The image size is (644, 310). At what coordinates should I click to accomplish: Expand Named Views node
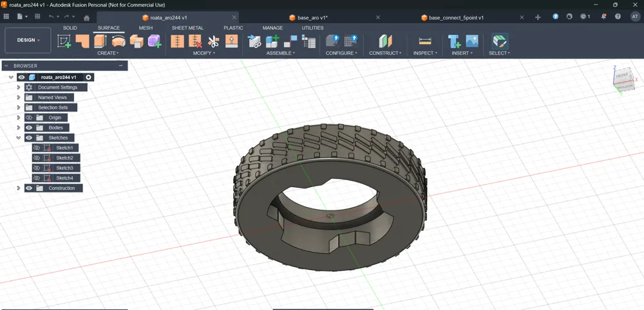(x=19, y=98)
